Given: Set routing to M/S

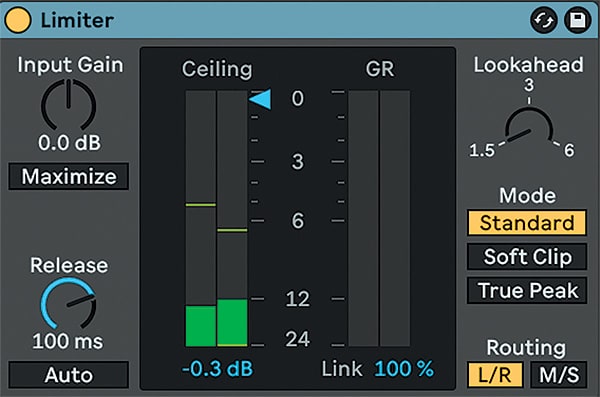Looking at the screenshot, I should [559, 375].
